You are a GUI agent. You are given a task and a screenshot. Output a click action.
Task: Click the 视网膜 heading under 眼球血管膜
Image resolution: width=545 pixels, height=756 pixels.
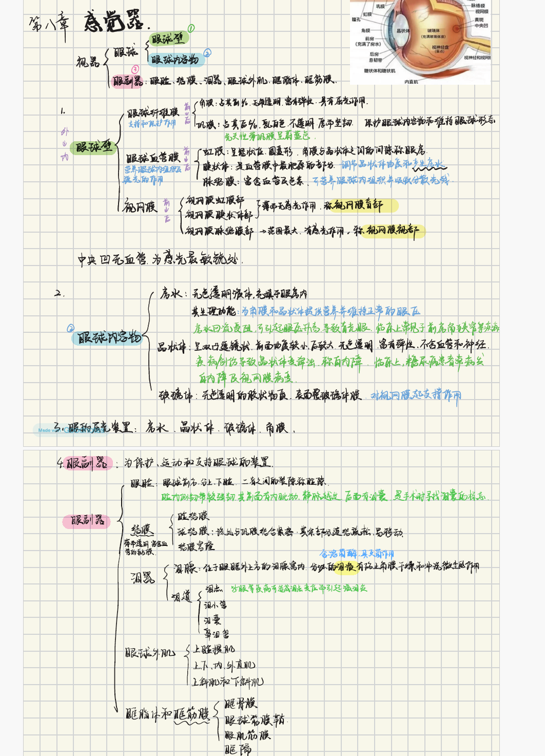pos(140,207)
